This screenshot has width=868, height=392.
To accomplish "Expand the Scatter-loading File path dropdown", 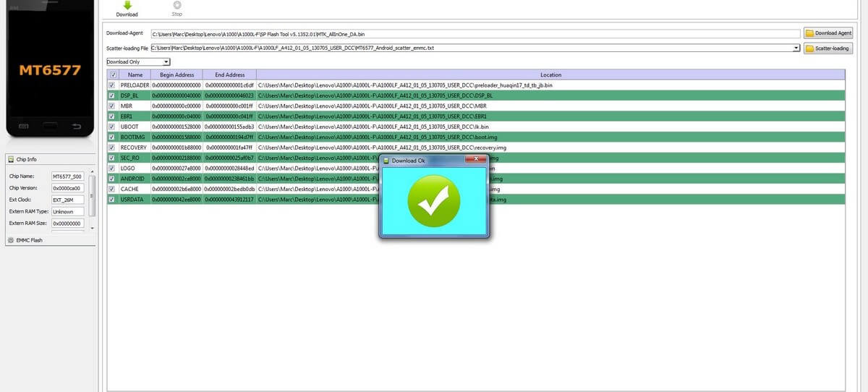I will (796, 48).
